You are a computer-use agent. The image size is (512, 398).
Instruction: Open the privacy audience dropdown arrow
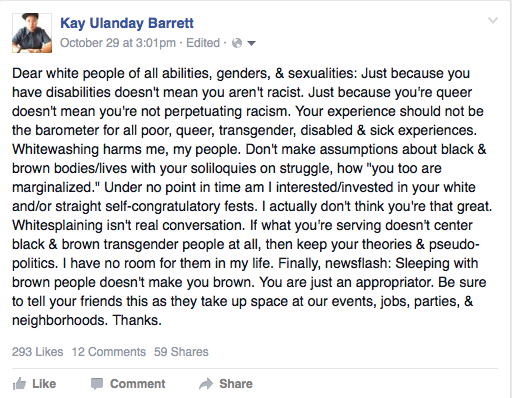[x=252, y=43]
